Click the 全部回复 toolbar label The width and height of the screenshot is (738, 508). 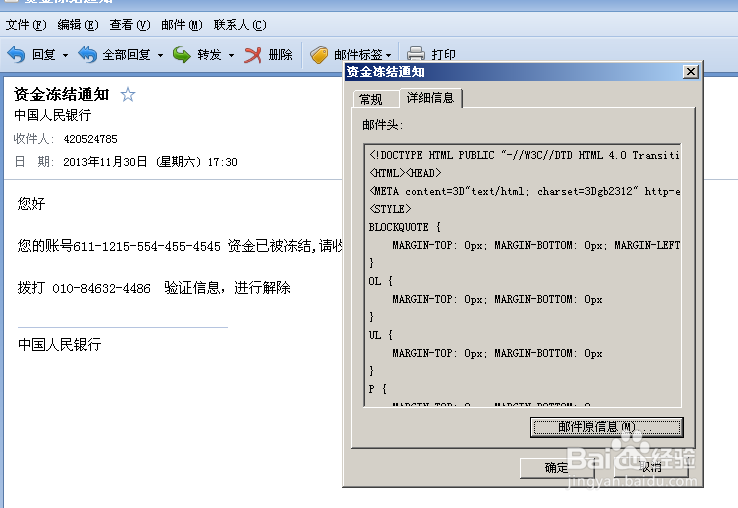pos(127,55)
